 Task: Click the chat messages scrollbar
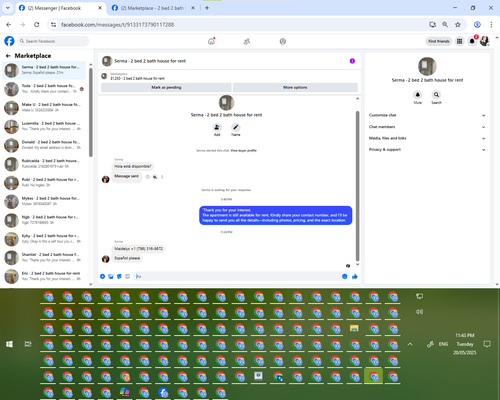click(357, 186)
